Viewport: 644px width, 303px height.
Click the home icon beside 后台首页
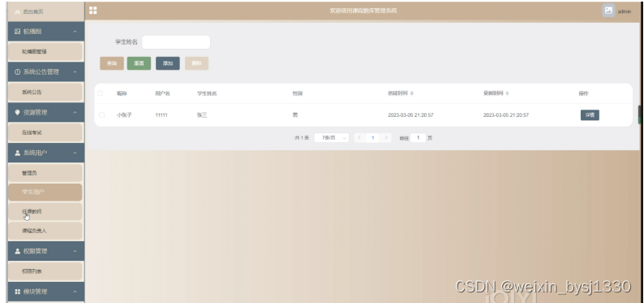coord(17,12)
